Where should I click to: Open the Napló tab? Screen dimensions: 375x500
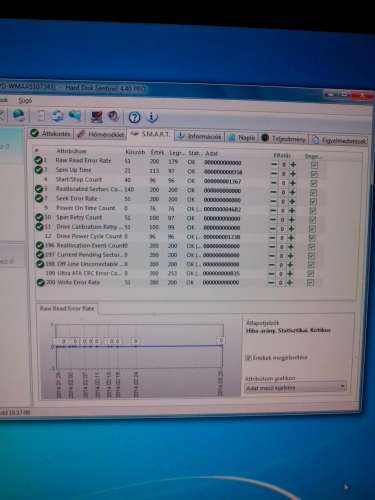(x=242, y=137)
